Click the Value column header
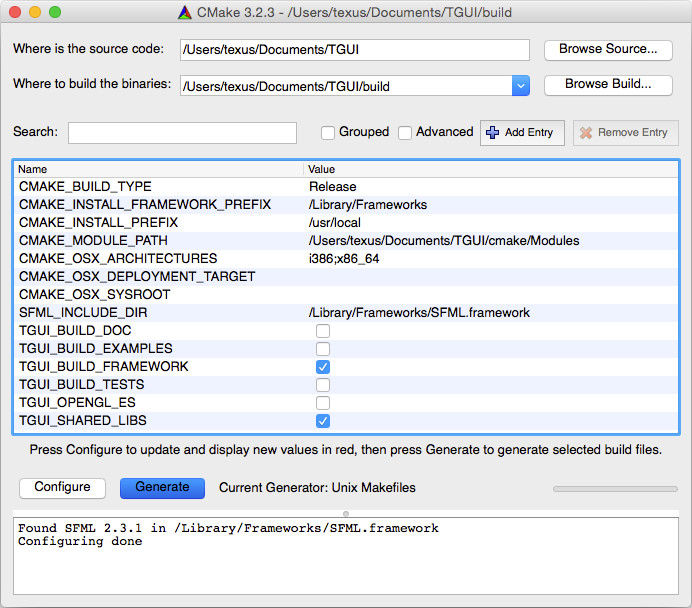Screen dimensions: 692x608 point(491,169)
